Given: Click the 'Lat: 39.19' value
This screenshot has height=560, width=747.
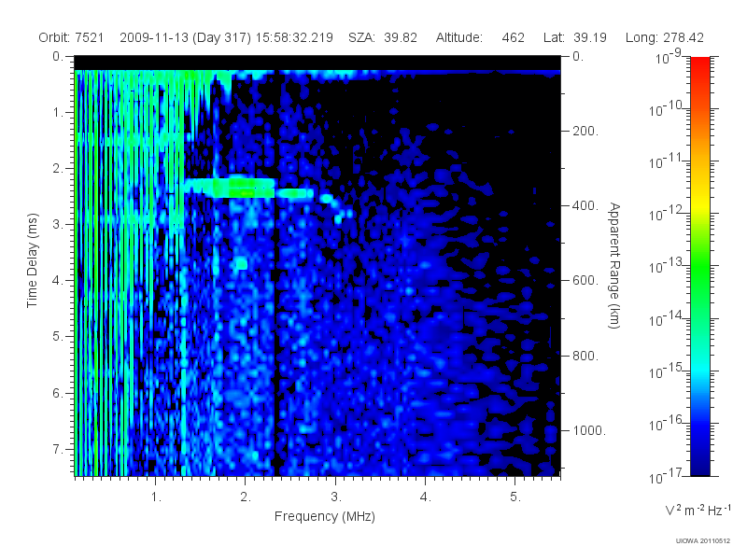Looking at the screenshot, I should click(575, 37).
